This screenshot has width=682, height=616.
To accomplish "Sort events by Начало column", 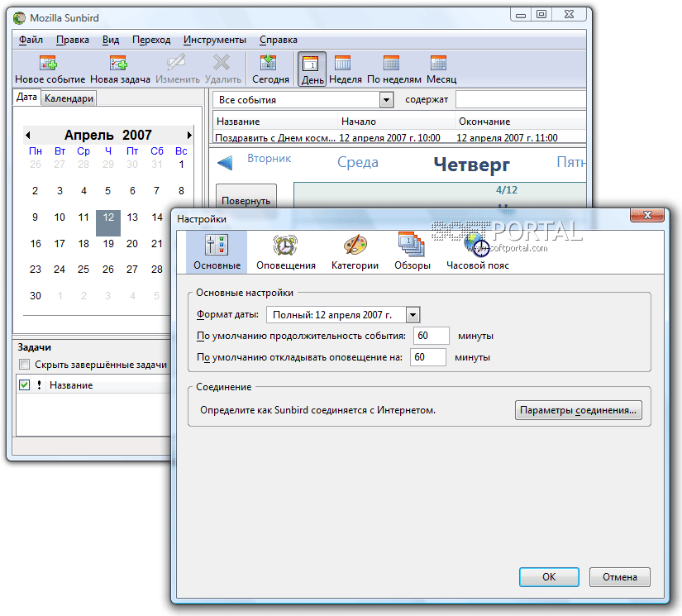I will pos(397,122).
